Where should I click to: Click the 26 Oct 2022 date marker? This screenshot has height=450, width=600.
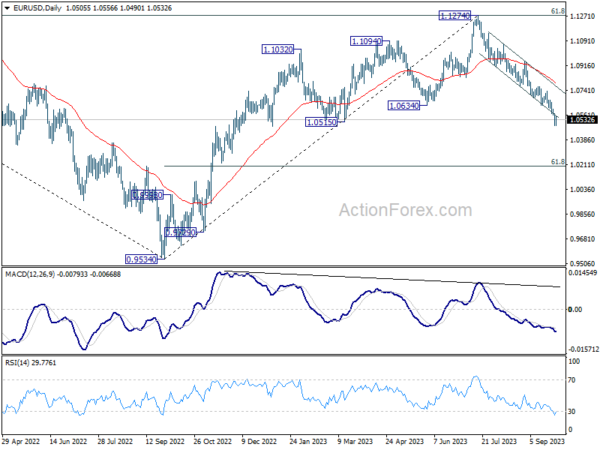pos(213,441)
